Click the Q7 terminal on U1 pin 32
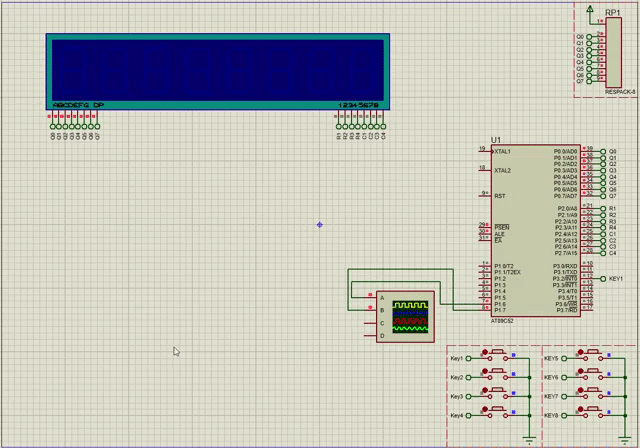The width and height of the screenshot is (640, 448). pyautogui.click(x=603, y=196)
